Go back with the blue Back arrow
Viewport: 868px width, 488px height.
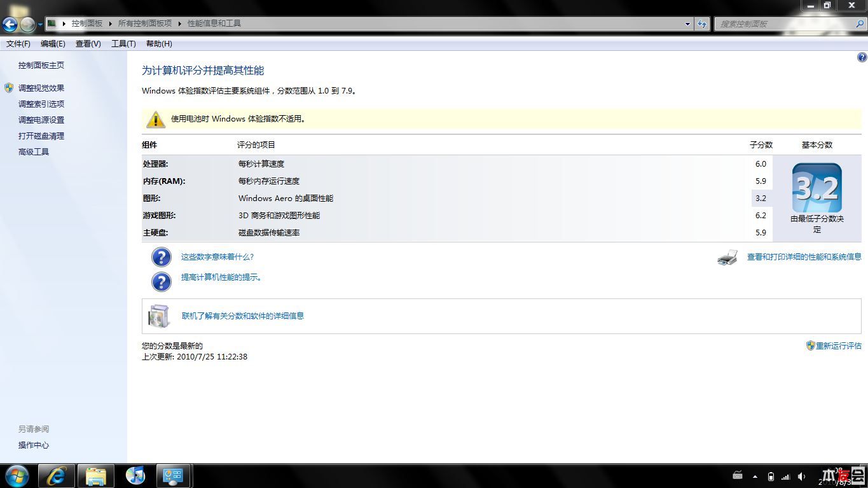(x=10, y=24)
